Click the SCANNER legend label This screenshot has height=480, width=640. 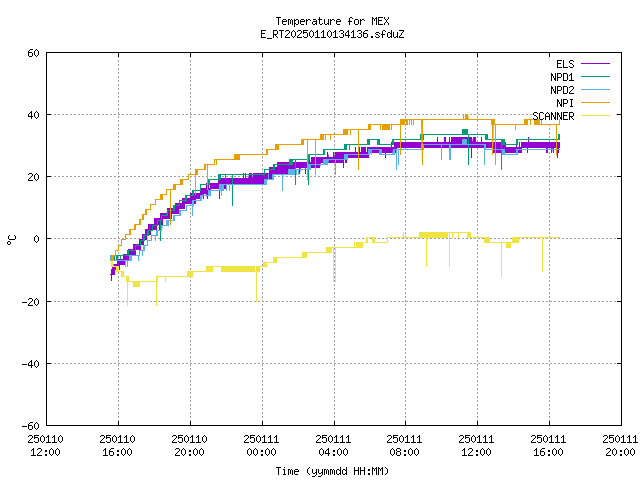click(x=553, y=116)
